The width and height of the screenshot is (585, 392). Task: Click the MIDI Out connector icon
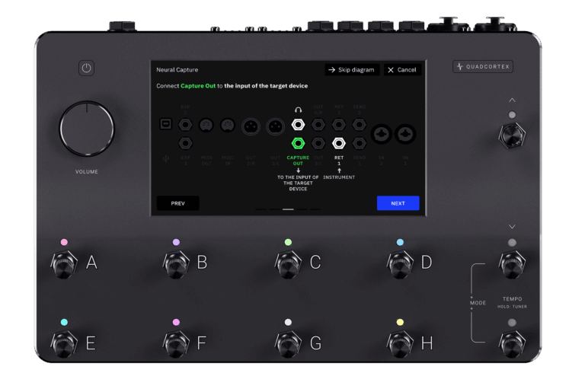click(205, 125)
